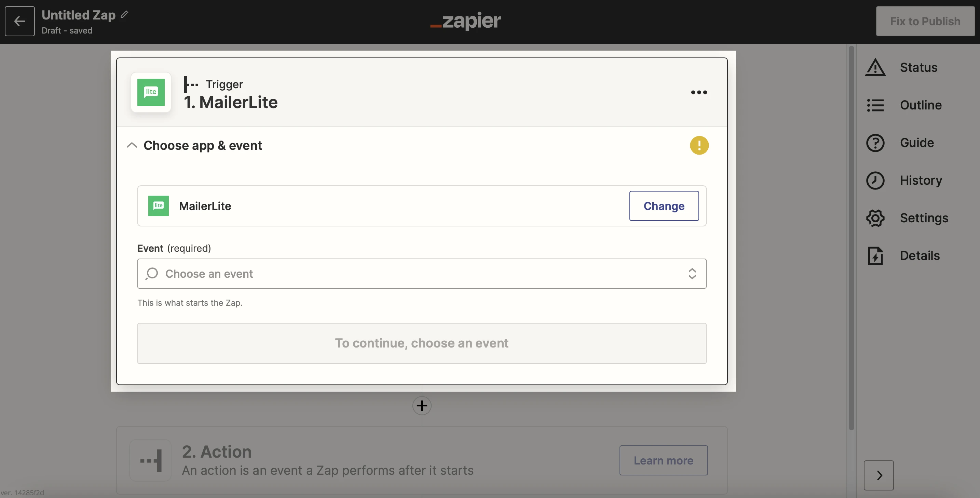
Task: Click the Untitled Zap title
Action: 78,15
